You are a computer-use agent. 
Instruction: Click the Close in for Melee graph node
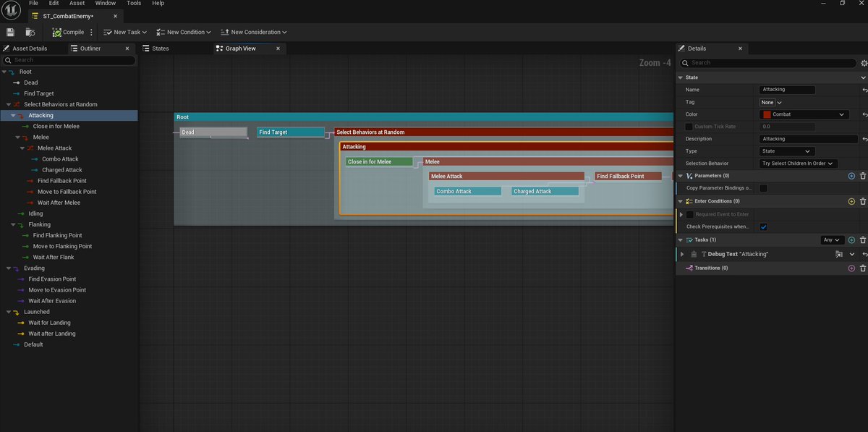click(379, 162)
